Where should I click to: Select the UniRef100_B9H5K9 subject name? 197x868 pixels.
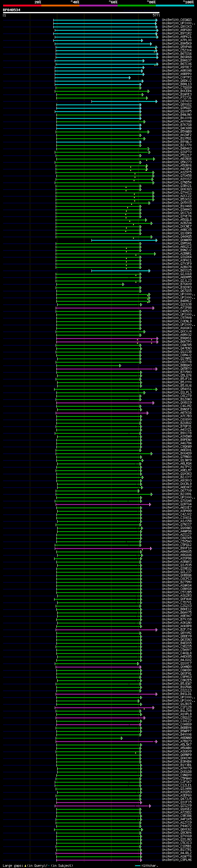coord(177,43)
